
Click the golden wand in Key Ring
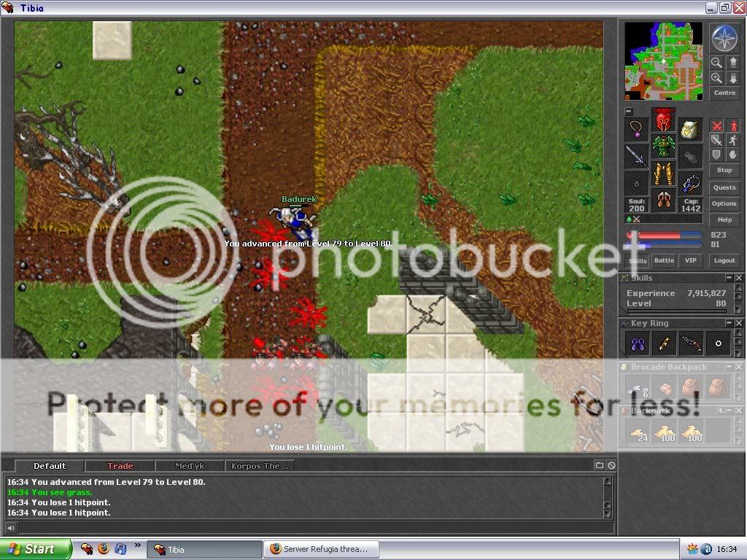click(665, 343)
